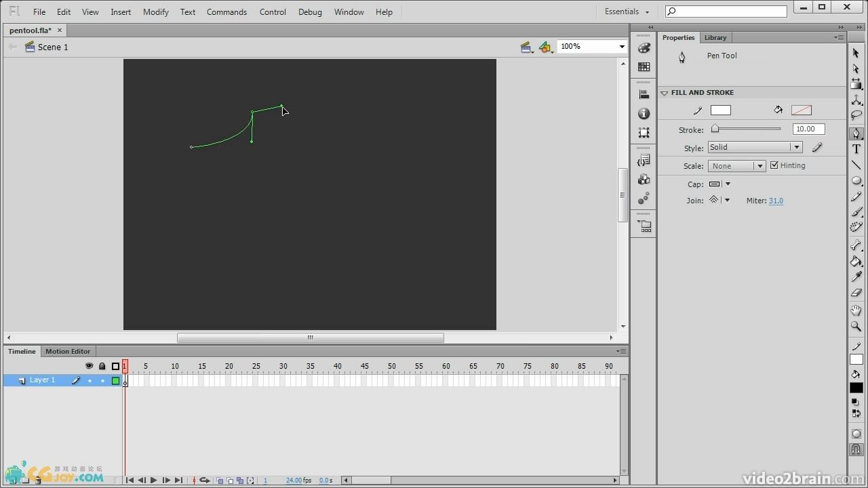This screenshot has width=868, height=488.
Task: Click swap colors icon in tools panel
Action: pos(856,413)
